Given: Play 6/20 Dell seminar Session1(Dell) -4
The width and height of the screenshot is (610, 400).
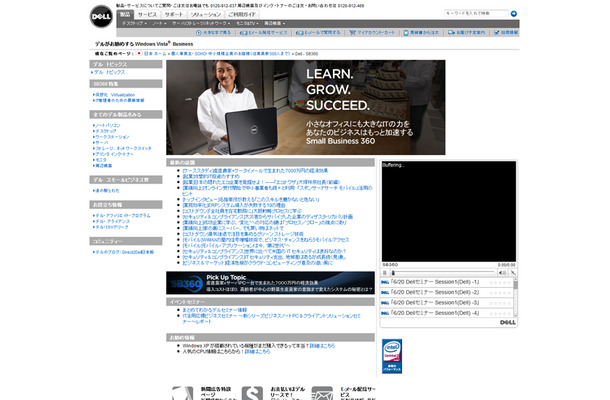Looking at the screenshot, I should tap(435, 313).
